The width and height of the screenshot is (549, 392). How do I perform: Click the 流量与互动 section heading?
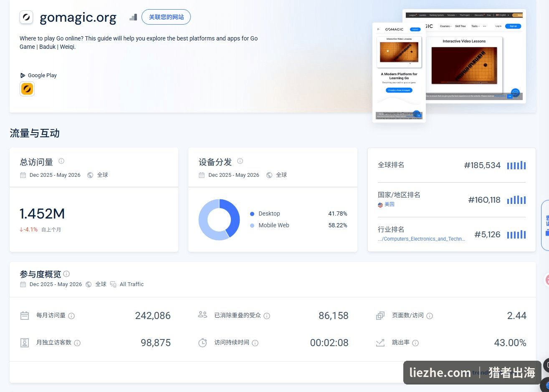[x=35, y=133]
